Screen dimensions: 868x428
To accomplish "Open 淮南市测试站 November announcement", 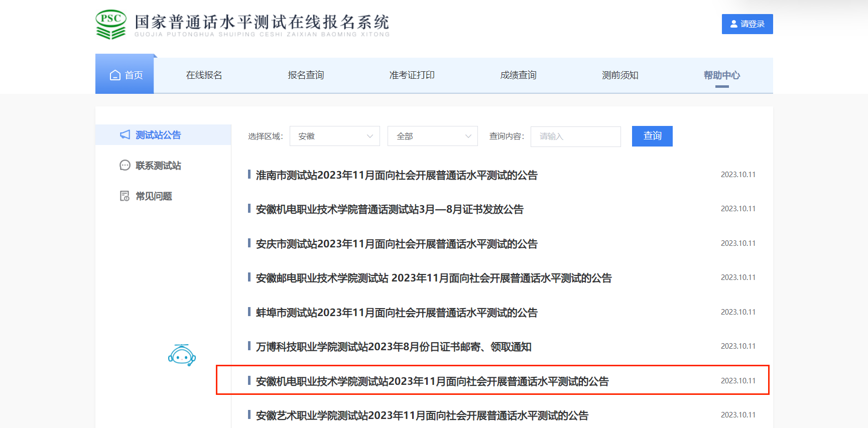I will point(397,175).
